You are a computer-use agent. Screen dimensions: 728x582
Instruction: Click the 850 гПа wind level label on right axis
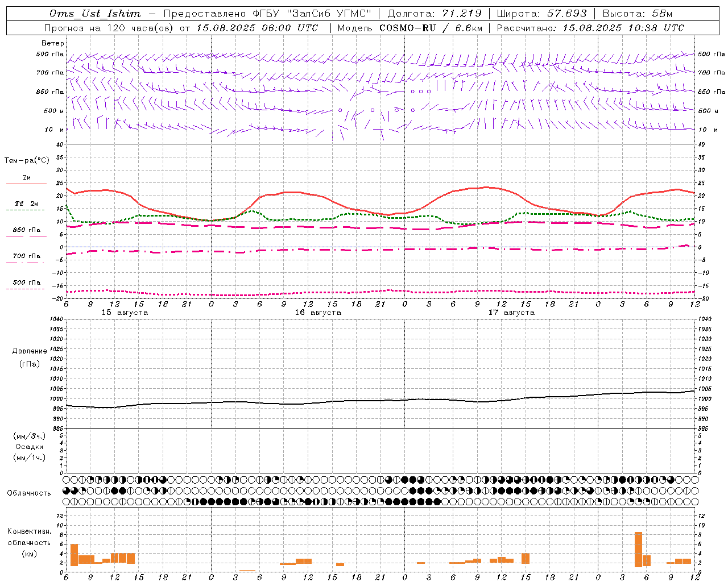click(x=712, y=92)
